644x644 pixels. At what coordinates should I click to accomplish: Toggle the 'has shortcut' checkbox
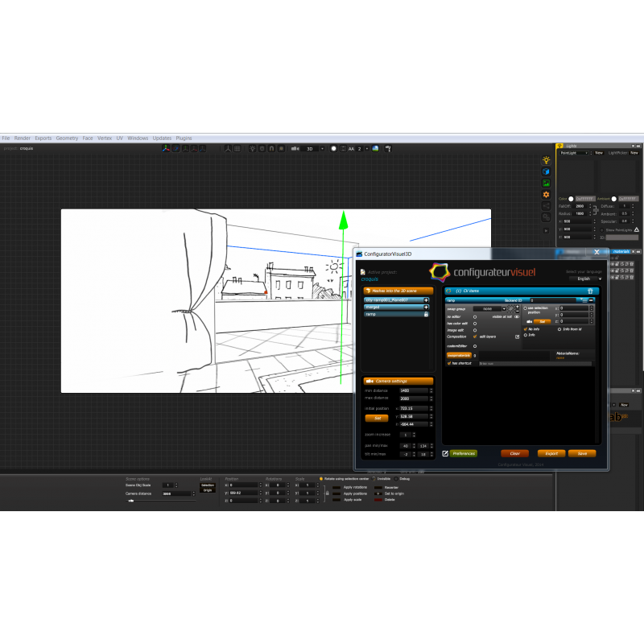[x=449, y=364]
